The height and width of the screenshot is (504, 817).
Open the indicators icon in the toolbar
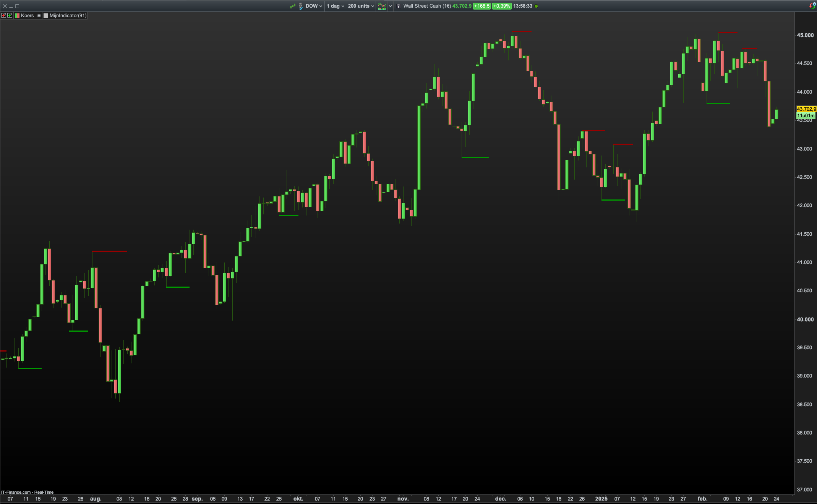382,6
